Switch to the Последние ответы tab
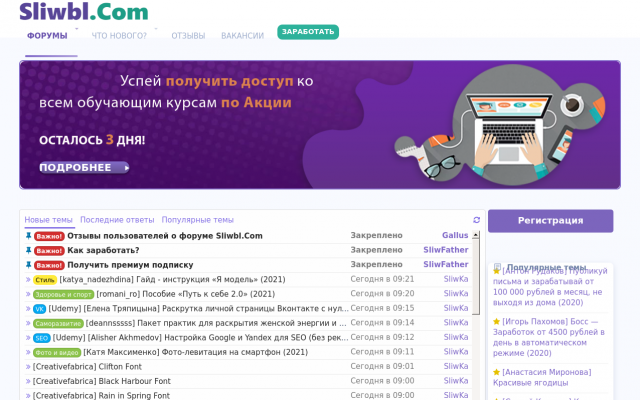This screenshot has height=400, width=640. [117, 220]
